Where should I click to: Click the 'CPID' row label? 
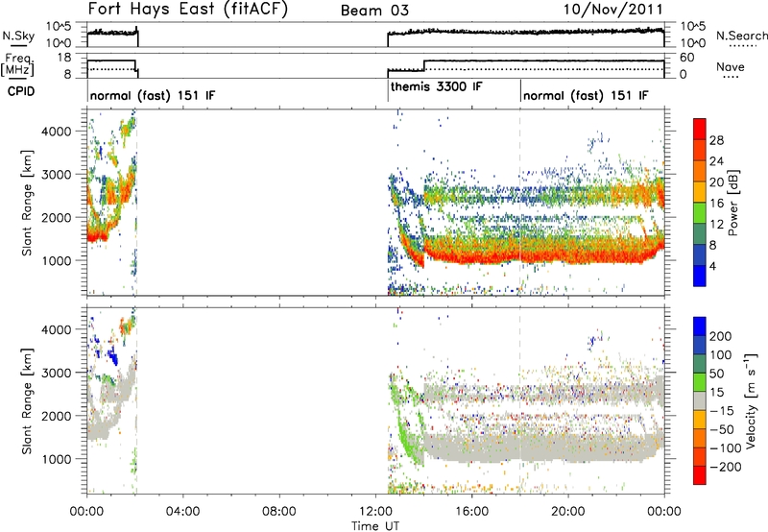point(21,91)
